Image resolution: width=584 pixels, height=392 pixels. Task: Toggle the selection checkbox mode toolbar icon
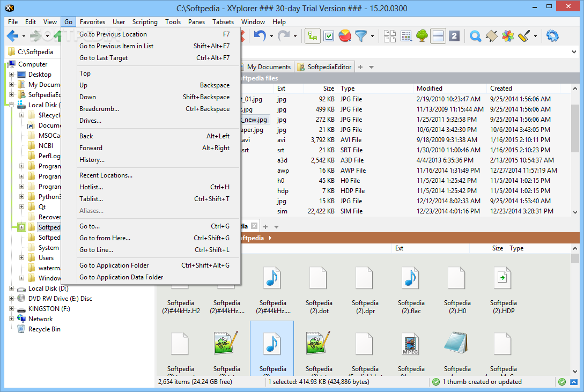click(x=329, y=36)
